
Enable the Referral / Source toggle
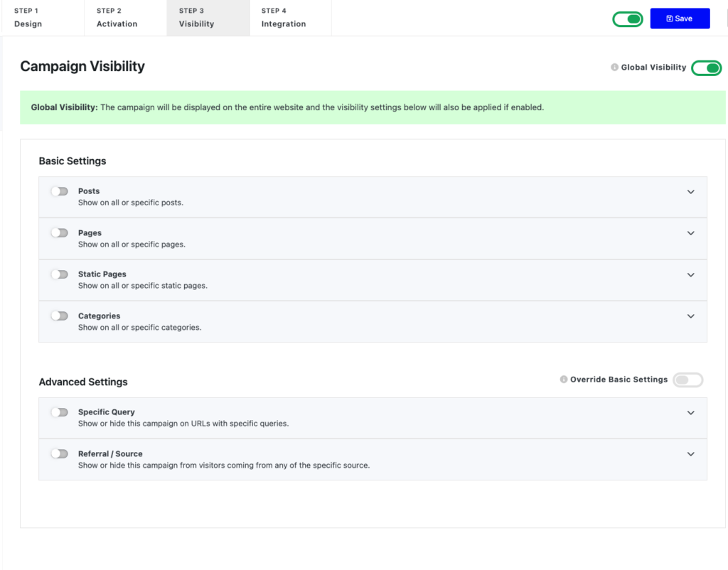pyautogui.click(x=60, y=453)
